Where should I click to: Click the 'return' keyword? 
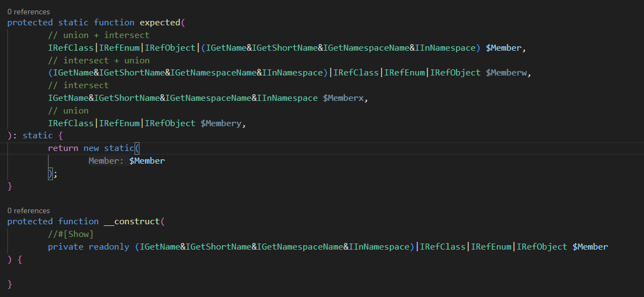click(x=63, y=148)
